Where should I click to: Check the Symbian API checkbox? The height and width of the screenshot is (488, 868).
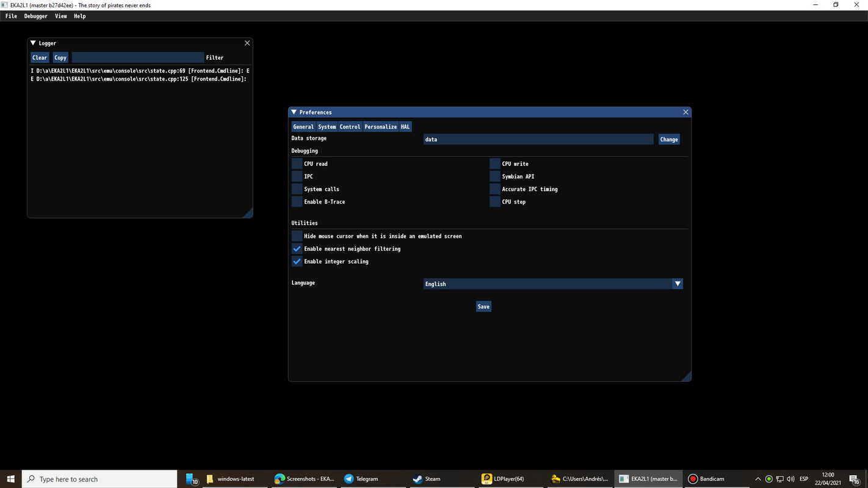[495, 176]
